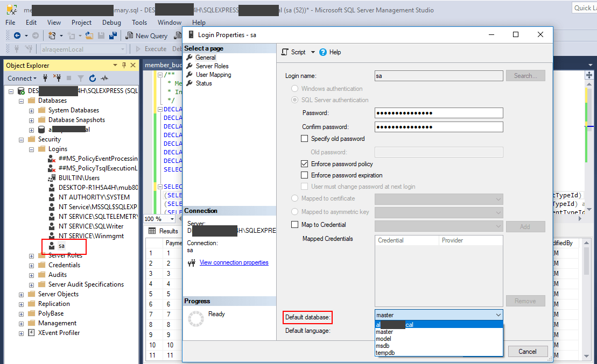The height and width of the screenshot is (364, 597).
Task: Expand the System Databases folder
Action: click(32, 111)
